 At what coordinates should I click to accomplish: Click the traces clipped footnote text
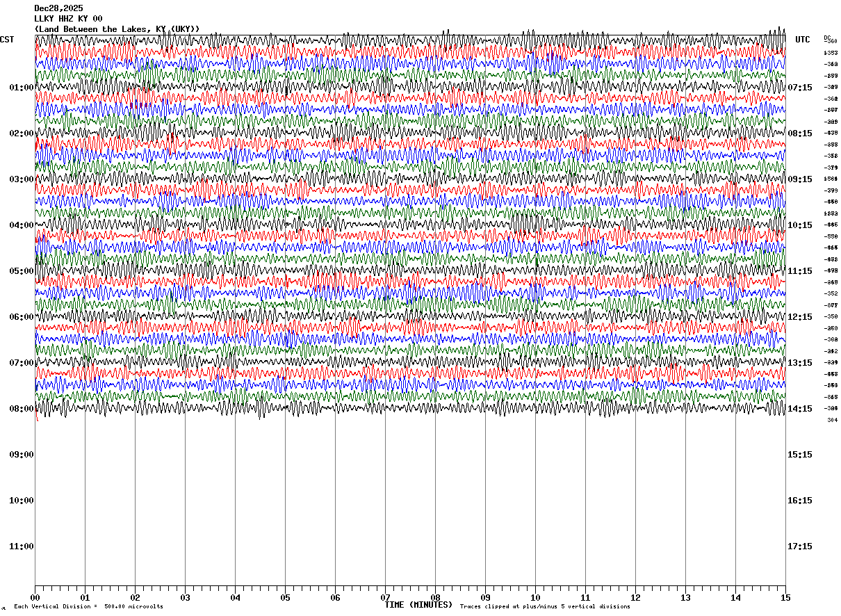coord(545,607)
